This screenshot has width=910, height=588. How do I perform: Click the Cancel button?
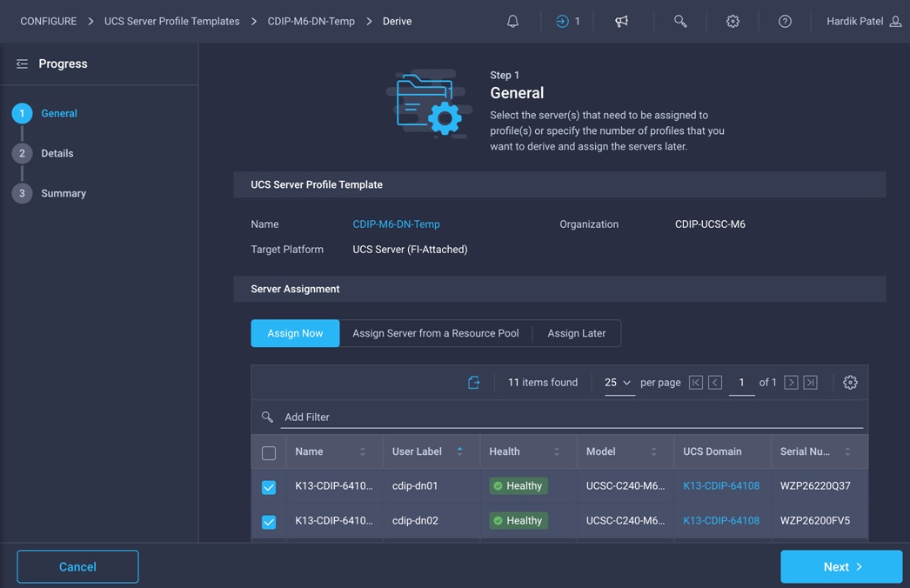[x=77, y=566]
